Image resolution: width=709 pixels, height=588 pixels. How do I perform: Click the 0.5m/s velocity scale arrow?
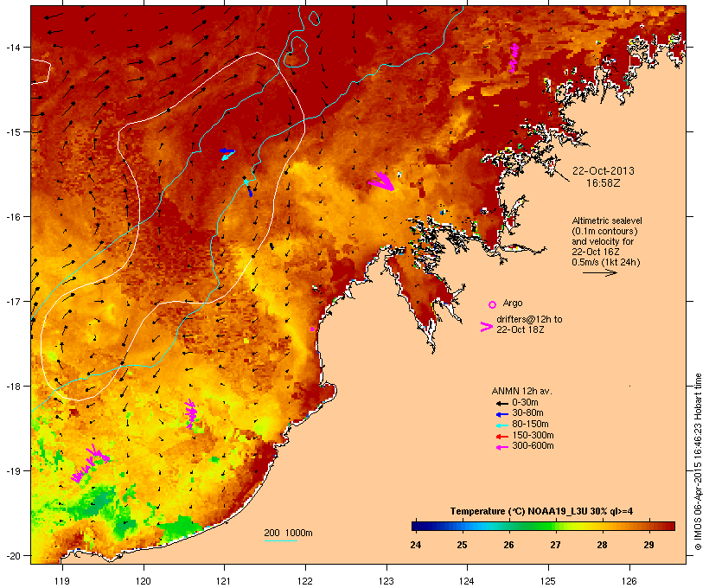click(x=599, y=272)
